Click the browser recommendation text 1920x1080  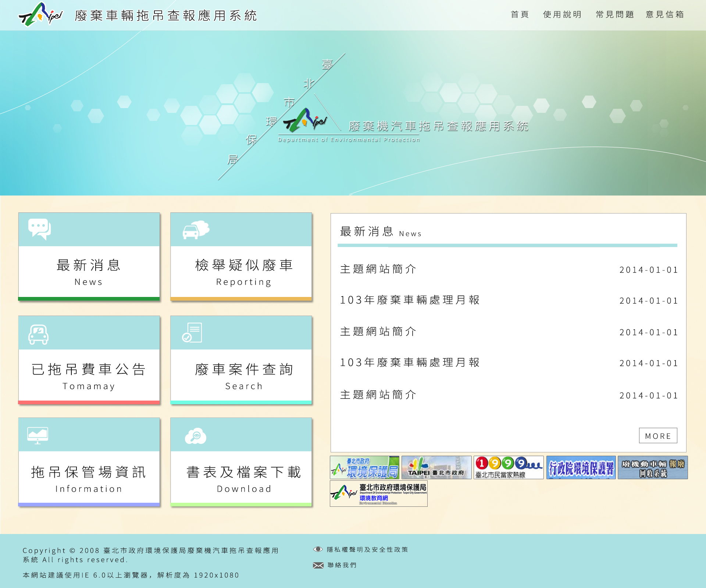coord(131,575)
